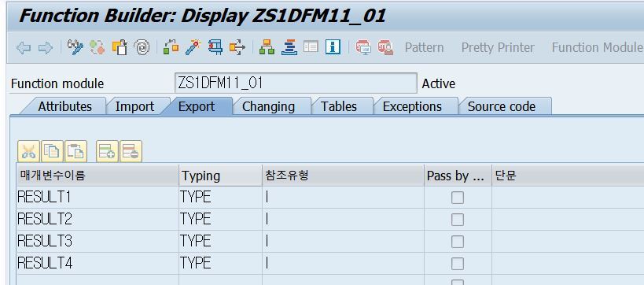
Task: Click the Test/Execute vise icon
Action: (215, 48)
